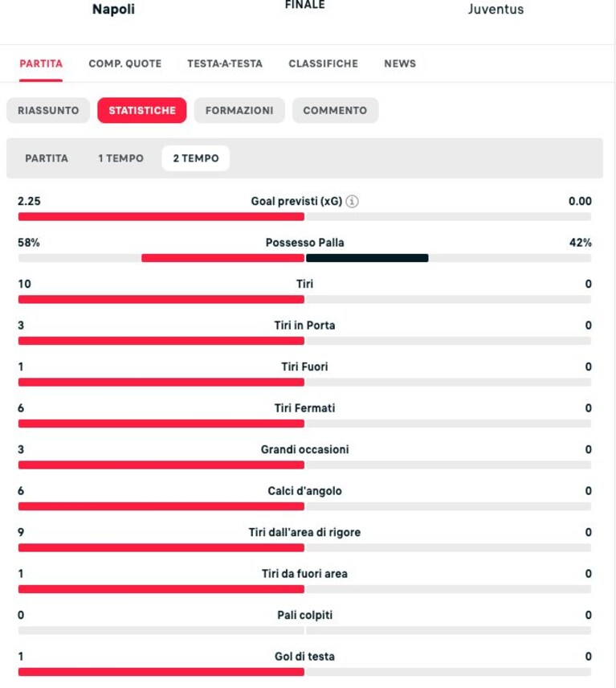
Task: Open the NEWS tab
Action: [x=400, y=63]
